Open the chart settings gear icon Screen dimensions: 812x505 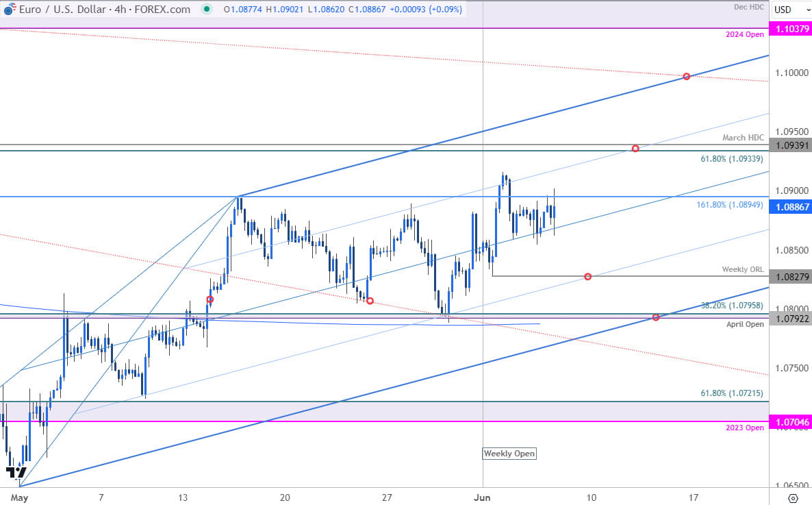pos(792,498)
